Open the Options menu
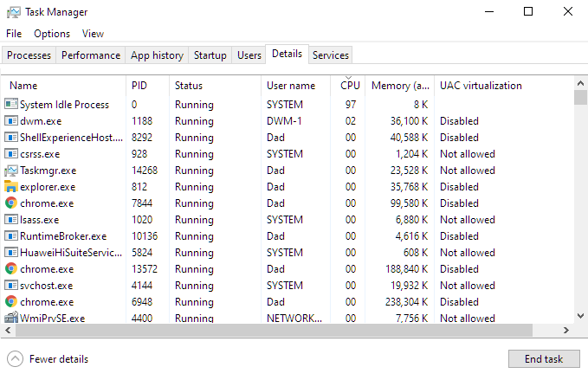The height and width of the screenshot is (380, 588). point(52,34)
